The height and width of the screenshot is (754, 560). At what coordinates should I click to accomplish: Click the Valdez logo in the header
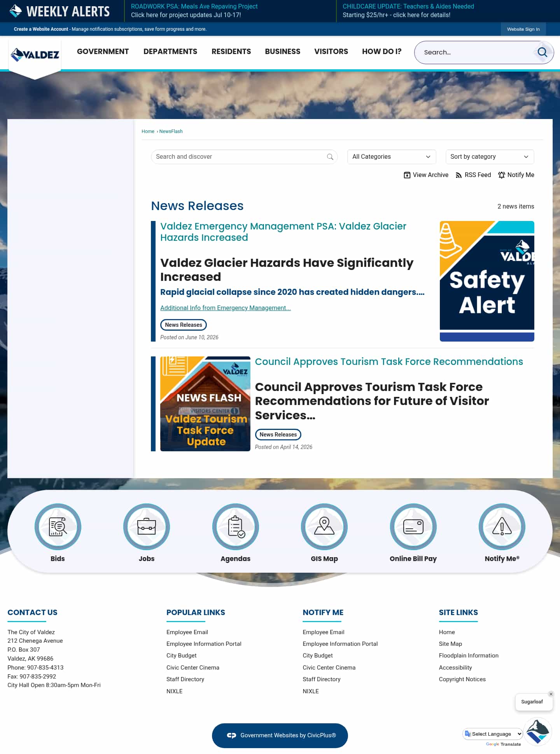point(35,54)
